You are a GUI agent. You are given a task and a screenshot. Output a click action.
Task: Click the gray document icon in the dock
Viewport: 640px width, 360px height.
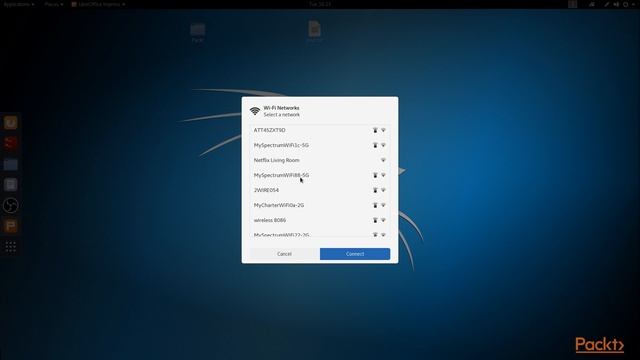point(11,185)
